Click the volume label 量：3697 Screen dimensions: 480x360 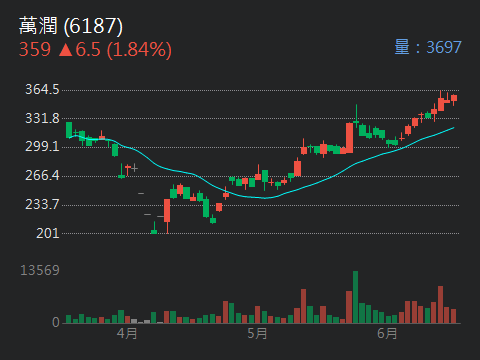point(428,47)
